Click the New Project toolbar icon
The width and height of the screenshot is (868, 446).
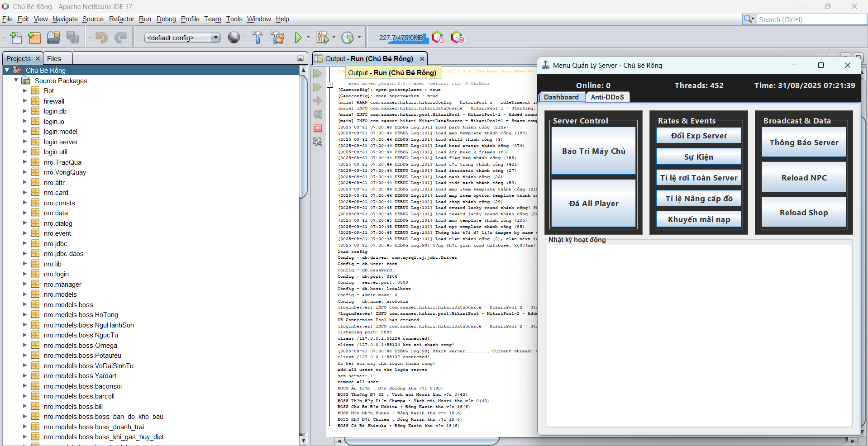(34, 38)
